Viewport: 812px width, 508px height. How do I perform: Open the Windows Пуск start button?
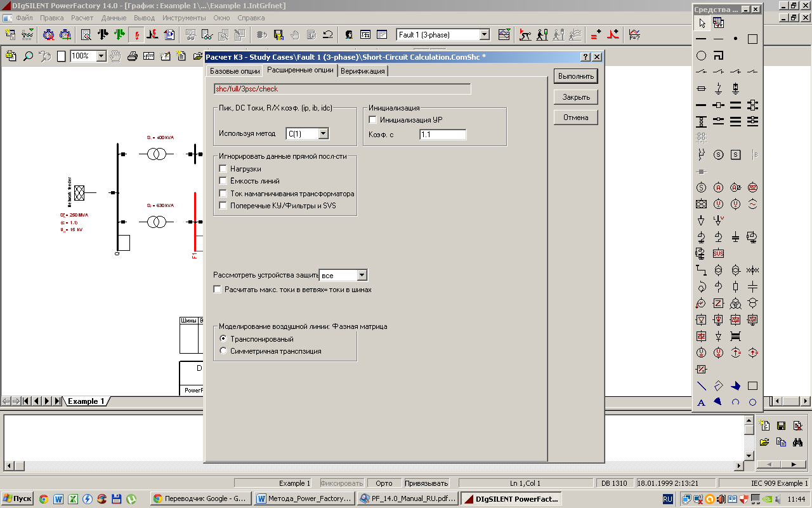click(17, 499)
